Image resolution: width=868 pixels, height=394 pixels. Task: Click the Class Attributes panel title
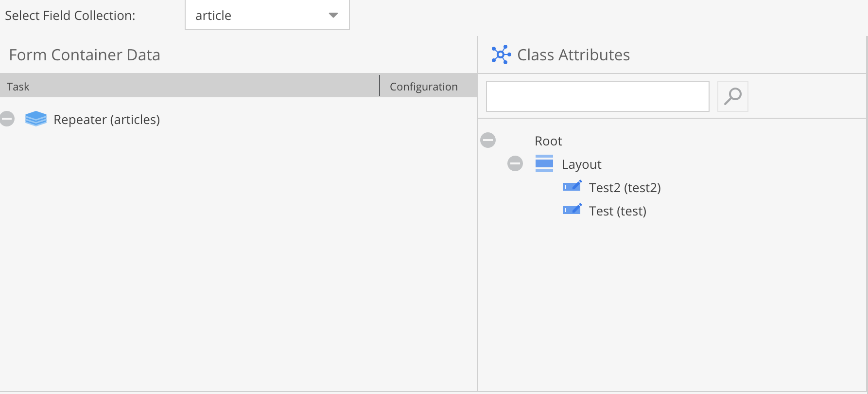point(573,55)
